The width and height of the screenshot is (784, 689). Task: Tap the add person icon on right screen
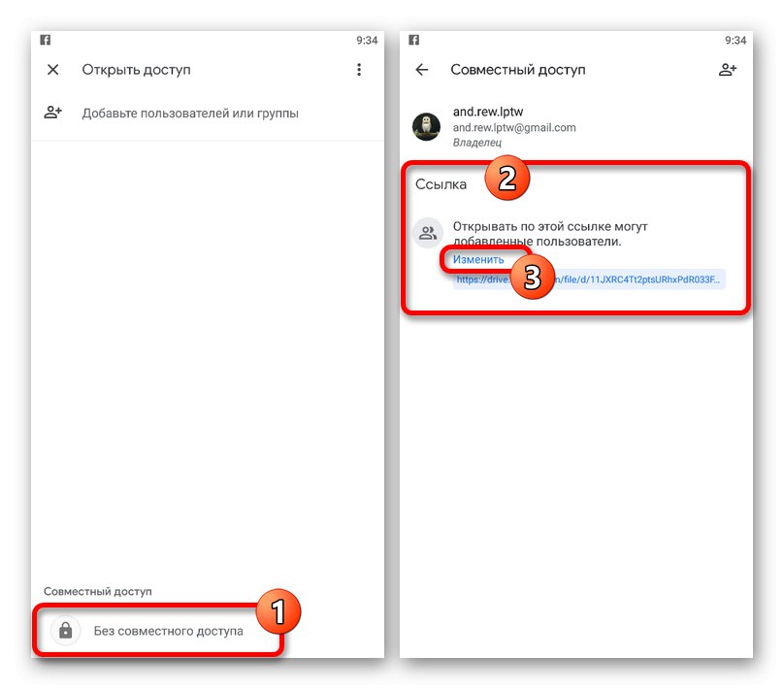click(729, 69)
